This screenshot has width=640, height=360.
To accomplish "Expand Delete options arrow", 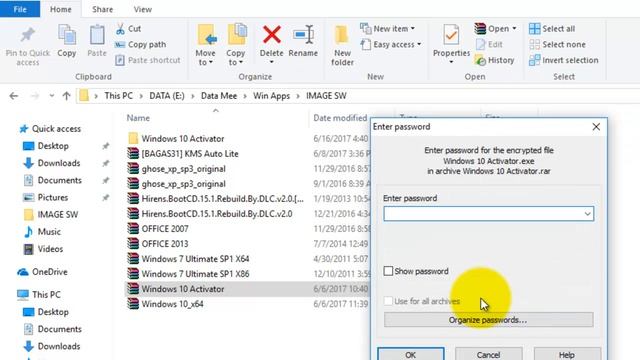I will point(271,62).
